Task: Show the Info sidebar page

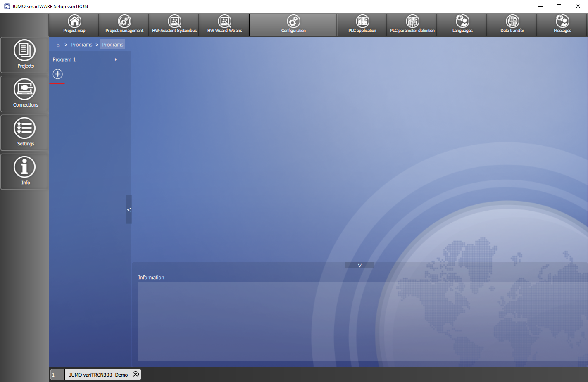Action: 25,171
